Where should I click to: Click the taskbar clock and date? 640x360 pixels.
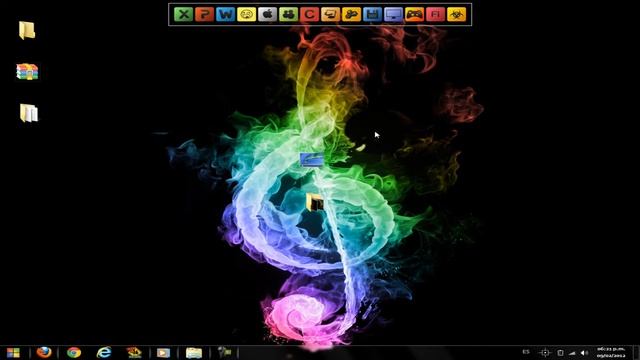(x=611, y=352)
